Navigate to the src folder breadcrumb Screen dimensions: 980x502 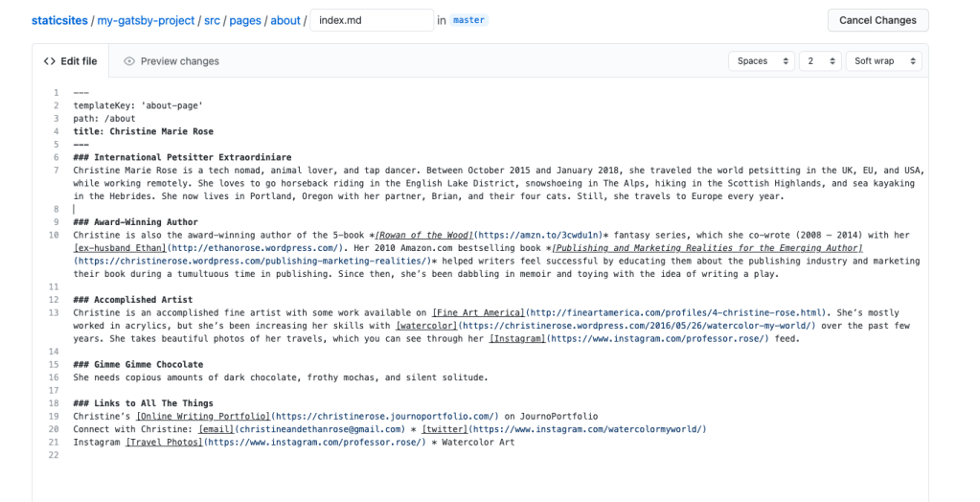coord(213,20)
